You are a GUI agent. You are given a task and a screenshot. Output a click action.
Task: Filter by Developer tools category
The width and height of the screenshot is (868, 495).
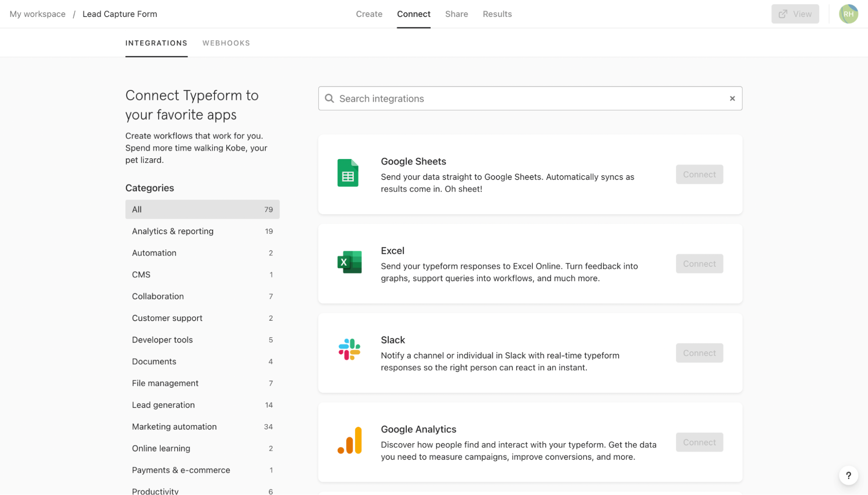(202, 340)
